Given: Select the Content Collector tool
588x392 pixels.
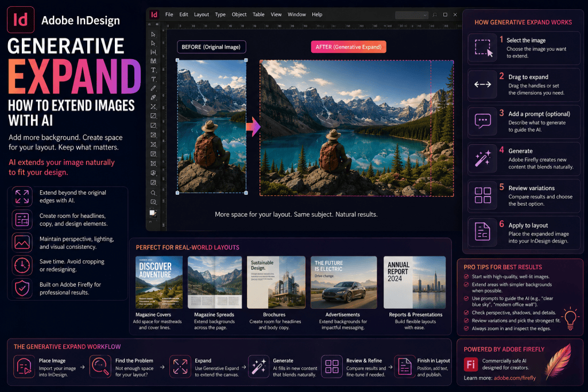Looking at the screenshot, I should click(x=153, y=61).
